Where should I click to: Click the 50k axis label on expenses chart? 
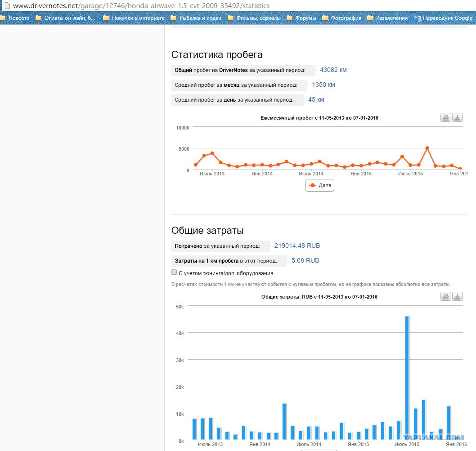click(x=180, y=307)
